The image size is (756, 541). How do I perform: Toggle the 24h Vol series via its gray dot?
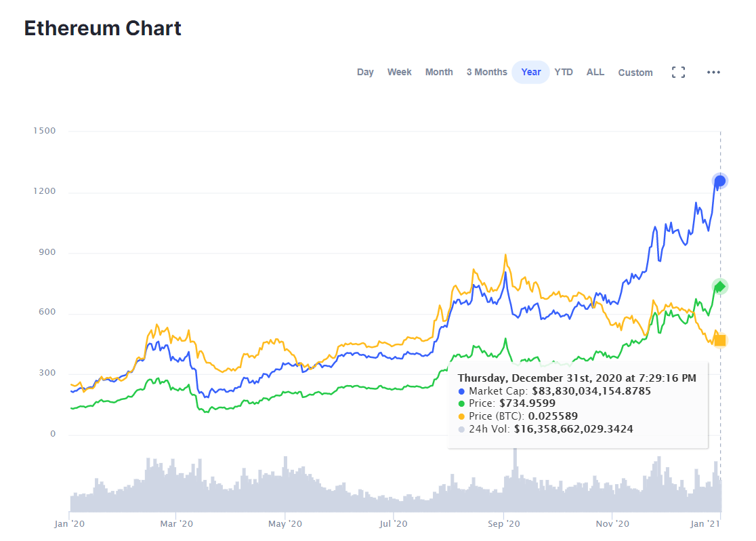tap(460, 428)
